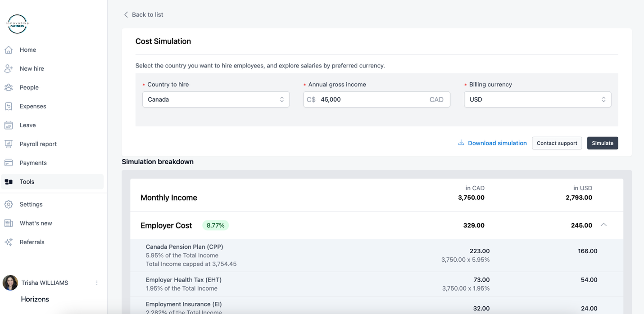The image size is (644, 314).
Task: Click the Expenses receipt icon
Action: click(x=9, y=107)
